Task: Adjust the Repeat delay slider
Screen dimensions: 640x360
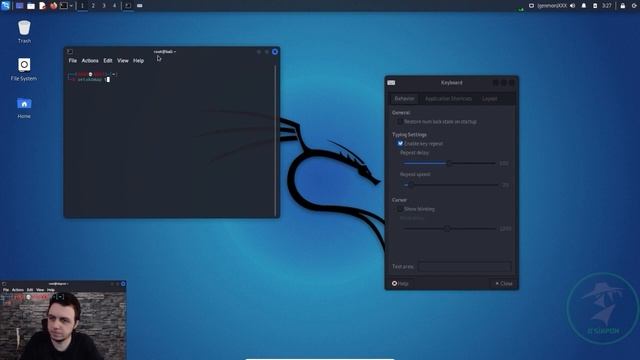Action: coord(449,163)
